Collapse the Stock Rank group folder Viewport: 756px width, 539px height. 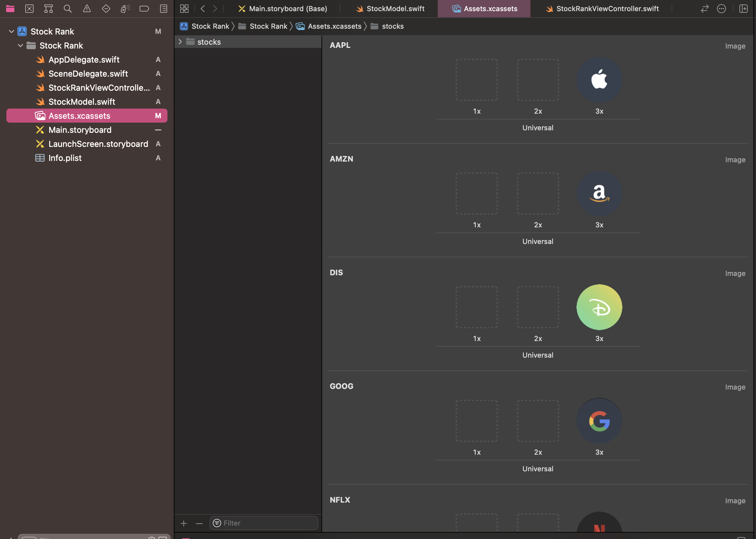pos(20,45)
